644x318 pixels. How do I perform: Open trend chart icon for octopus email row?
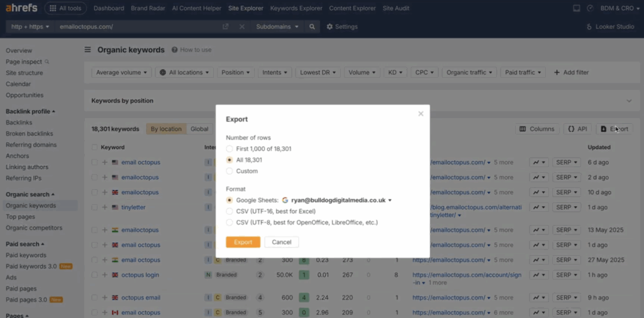point(539,297)
